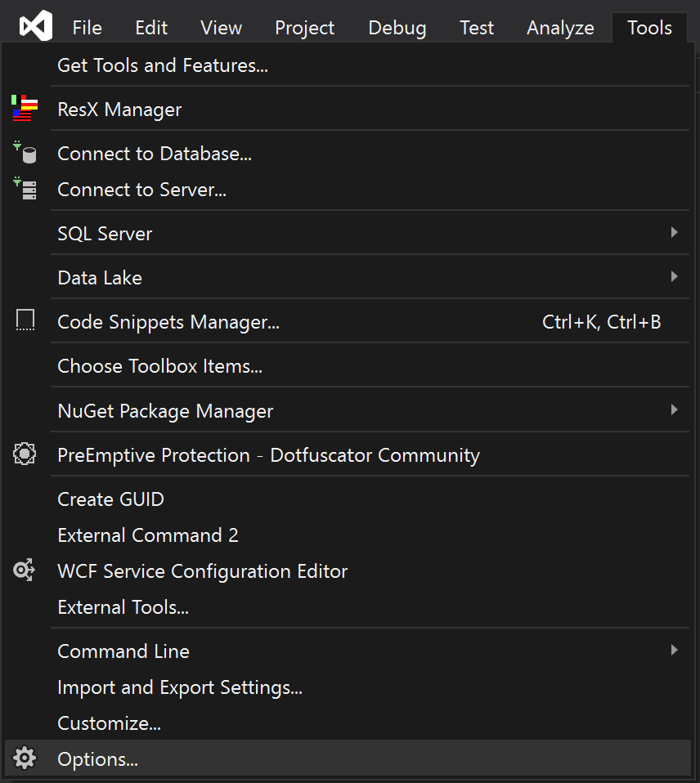Open the File menu
This screenshot has height=783, width=700.
87,28
